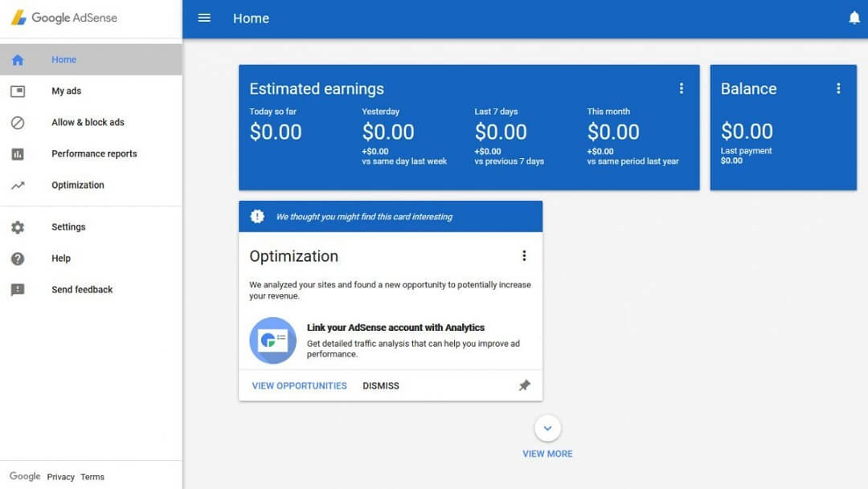The image size is (868, 489).
Task: Go to My ads
Action: (91, 92)
